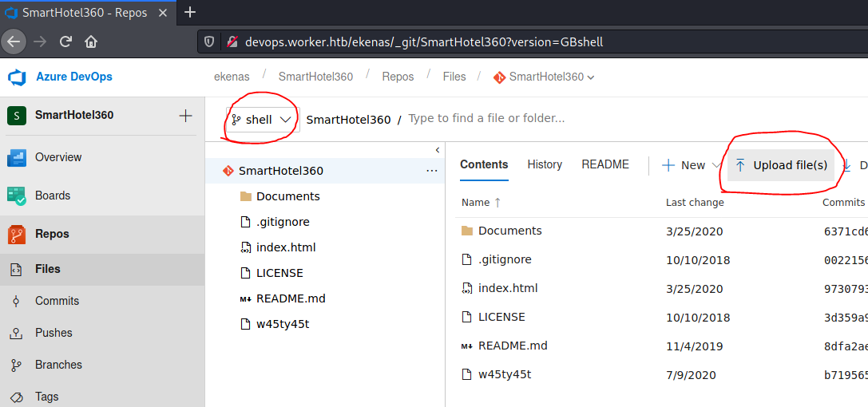868x407 pixels.
Task: Open Branches in the sidebar
Action: click(x=58, y=365)
